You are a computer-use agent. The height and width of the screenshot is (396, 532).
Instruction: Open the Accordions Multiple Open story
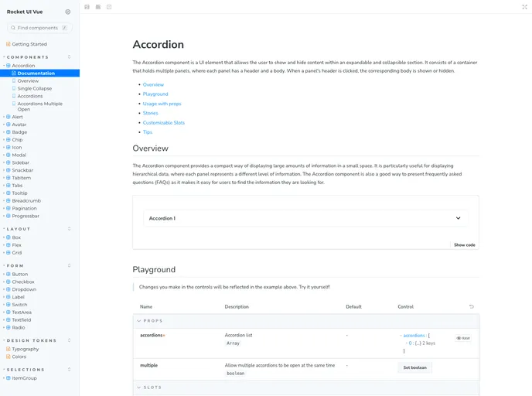[x=40, y=107]
